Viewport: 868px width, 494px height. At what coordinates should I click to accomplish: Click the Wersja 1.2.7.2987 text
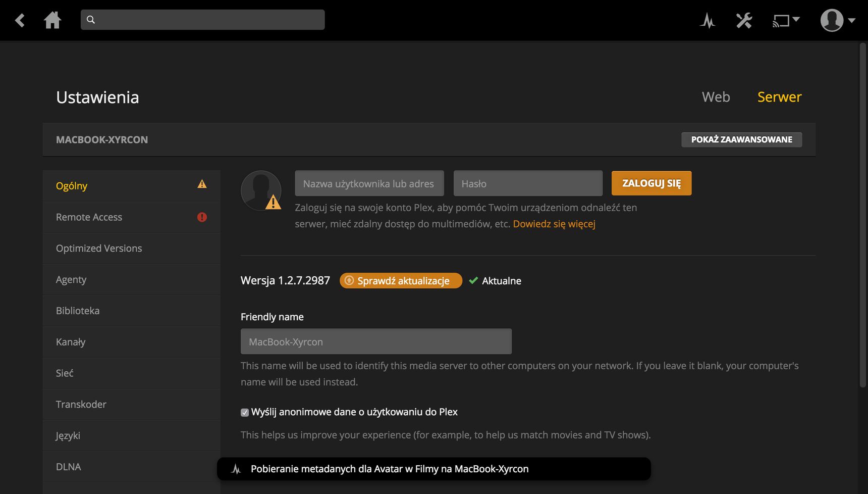point(285,280)
